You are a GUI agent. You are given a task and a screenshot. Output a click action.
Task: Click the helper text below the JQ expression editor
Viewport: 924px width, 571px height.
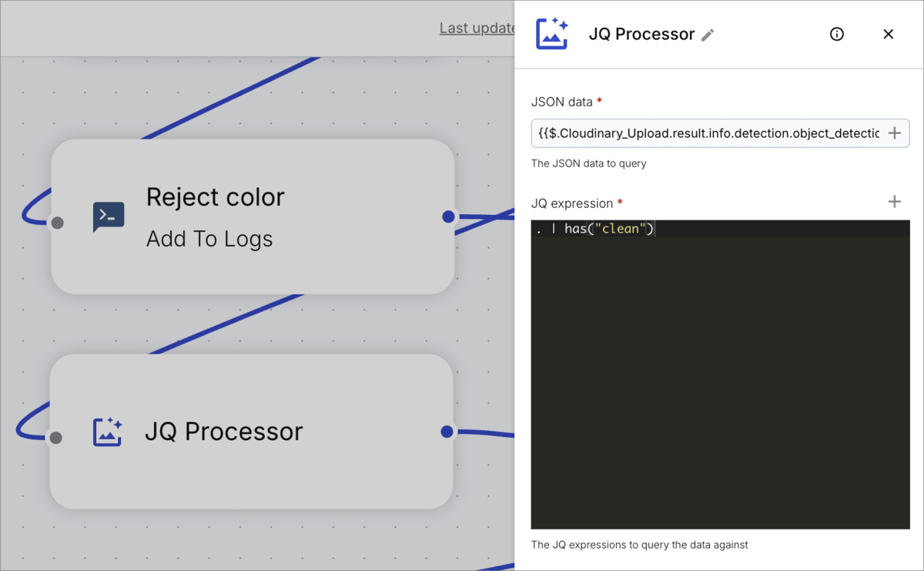click(x=640, y=545)
